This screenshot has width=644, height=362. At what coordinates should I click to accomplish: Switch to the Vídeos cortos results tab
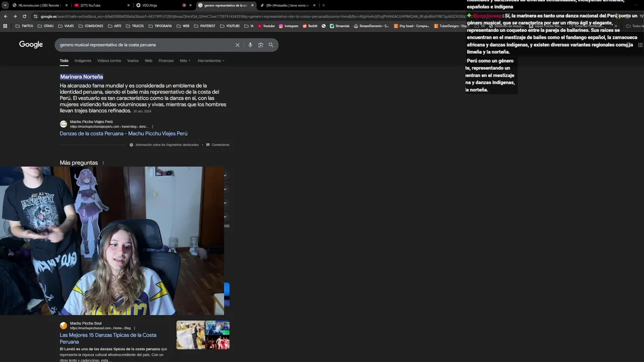(109, 61)
